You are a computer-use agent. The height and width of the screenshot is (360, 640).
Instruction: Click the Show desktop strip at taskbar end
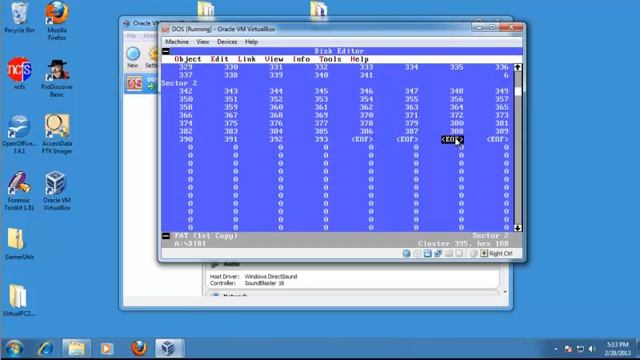(637, 349)
